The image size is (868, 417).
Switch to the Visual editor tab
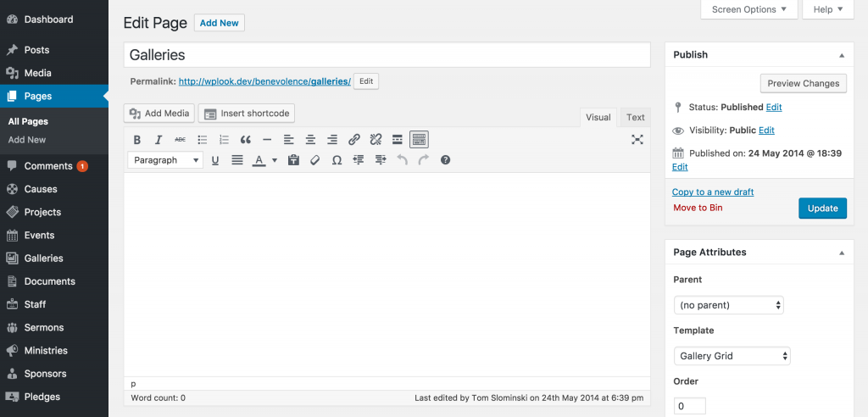click(x=598, y=118)
